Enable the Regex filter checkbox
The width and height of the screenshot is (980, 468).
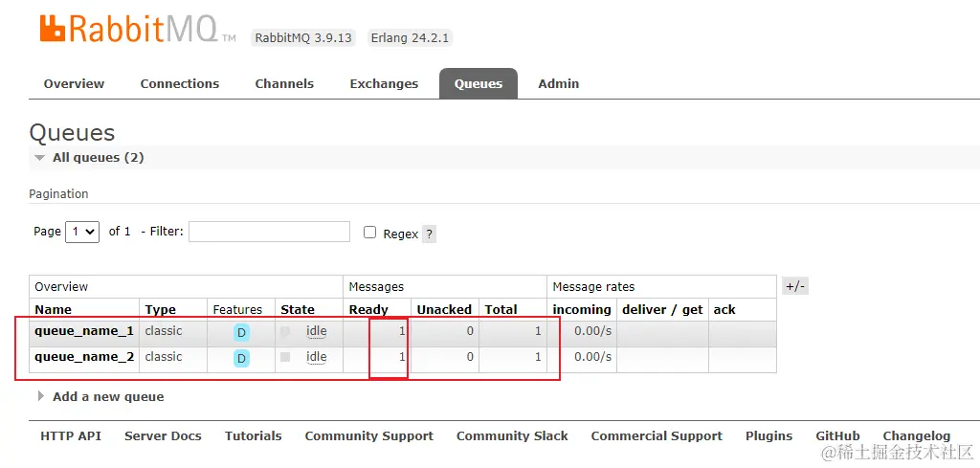point(370,233)
